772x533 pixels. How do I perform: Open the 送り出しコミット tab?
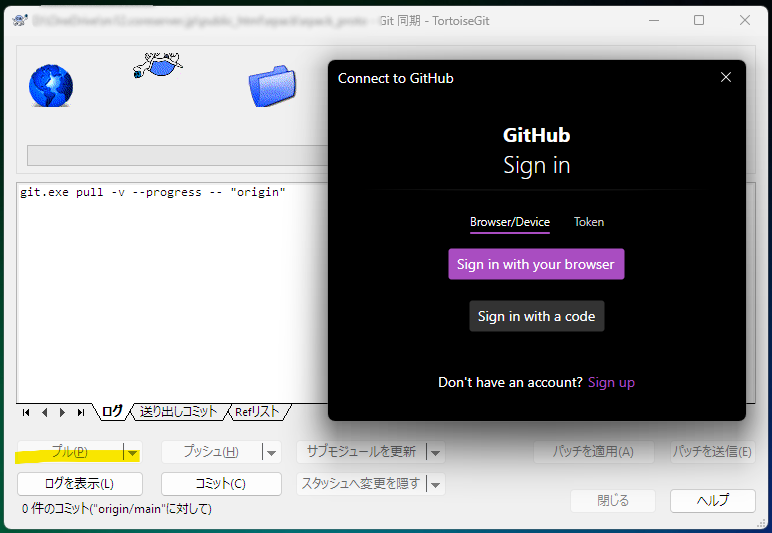pos(178,411)
